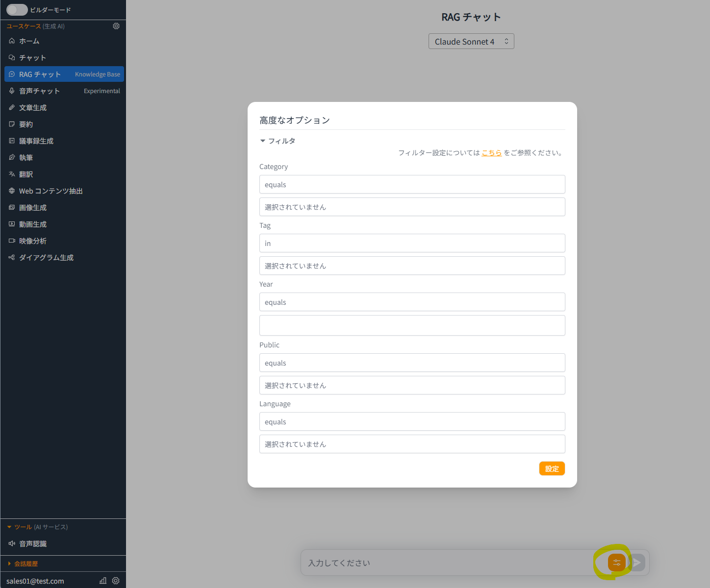
Task: Click the sales01@test.com account text
Action: 35,581
